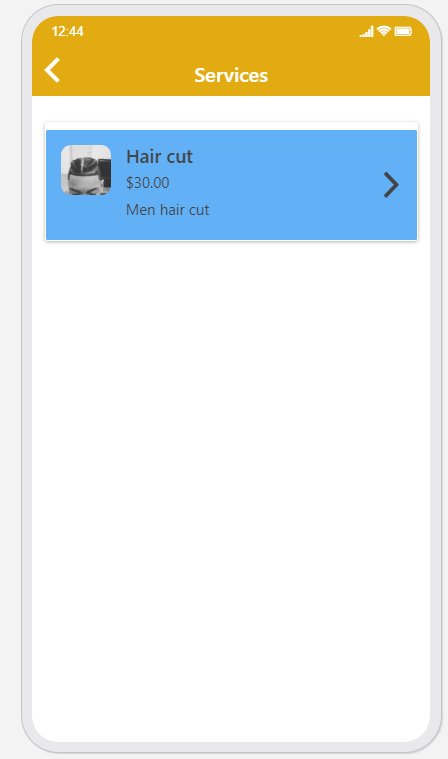This screenshot has height=759, width=448.
Task: Click empty white area below service list
Action: (231, 460)
